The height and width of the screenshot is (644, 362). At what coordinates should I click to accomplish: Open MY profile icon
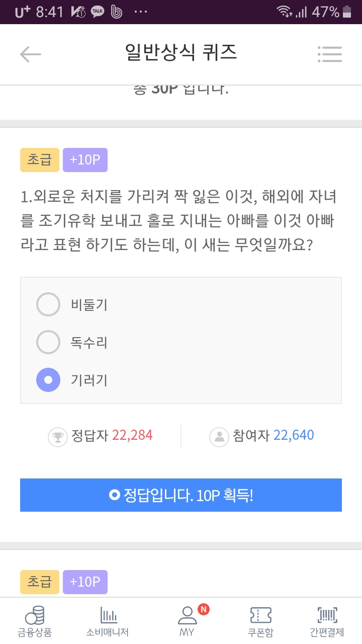coord(187,615)
